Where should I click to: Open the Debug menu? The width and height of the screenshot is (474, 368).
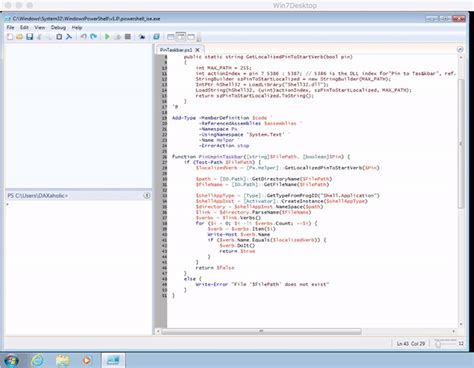58,27
